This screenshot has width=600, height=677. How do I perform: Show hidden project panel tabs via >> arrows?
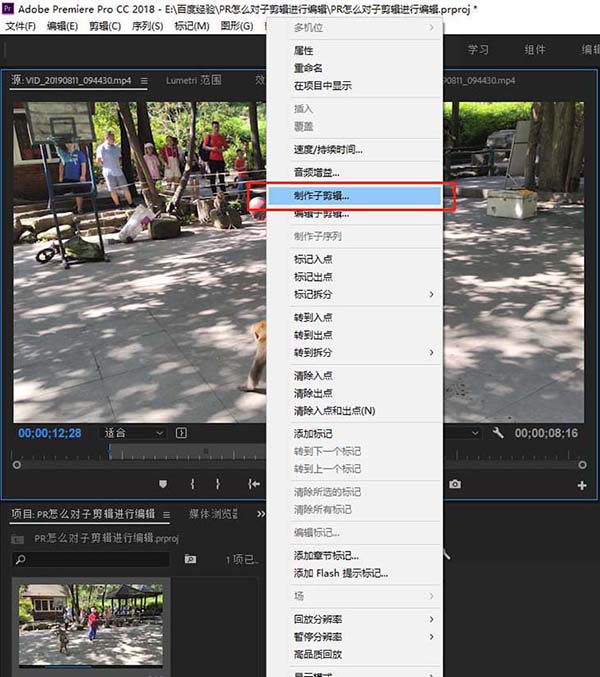click(x=261, y=514)
